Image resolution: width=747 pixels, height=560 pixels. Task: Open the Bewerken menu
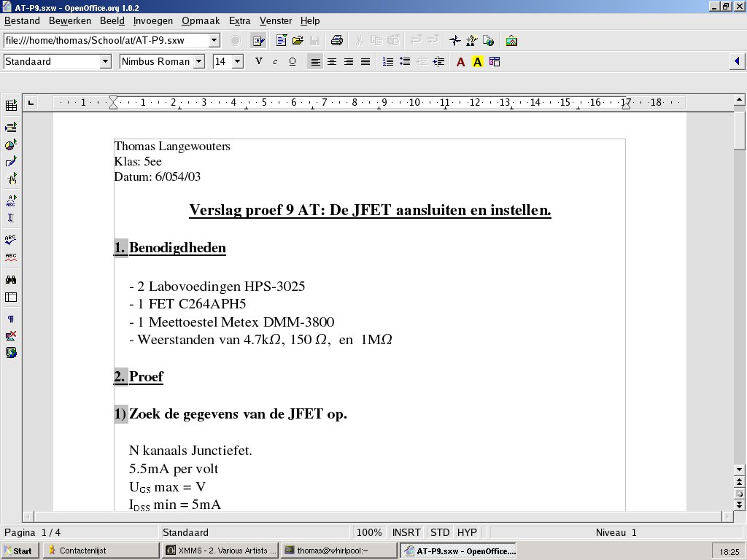click(x=70, y=21)
